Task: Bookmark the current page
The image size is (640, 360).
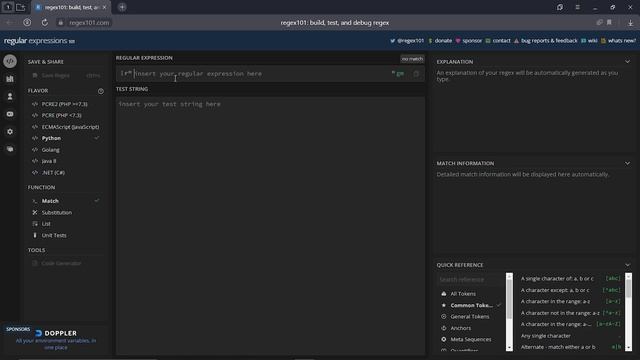Action: [609, 22]
